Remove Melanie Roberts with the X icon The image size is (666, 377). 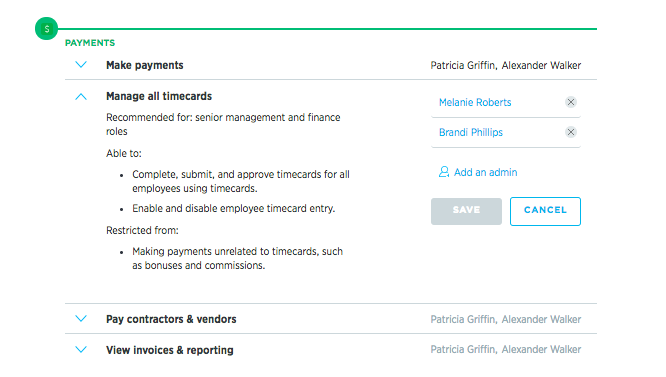570,102
